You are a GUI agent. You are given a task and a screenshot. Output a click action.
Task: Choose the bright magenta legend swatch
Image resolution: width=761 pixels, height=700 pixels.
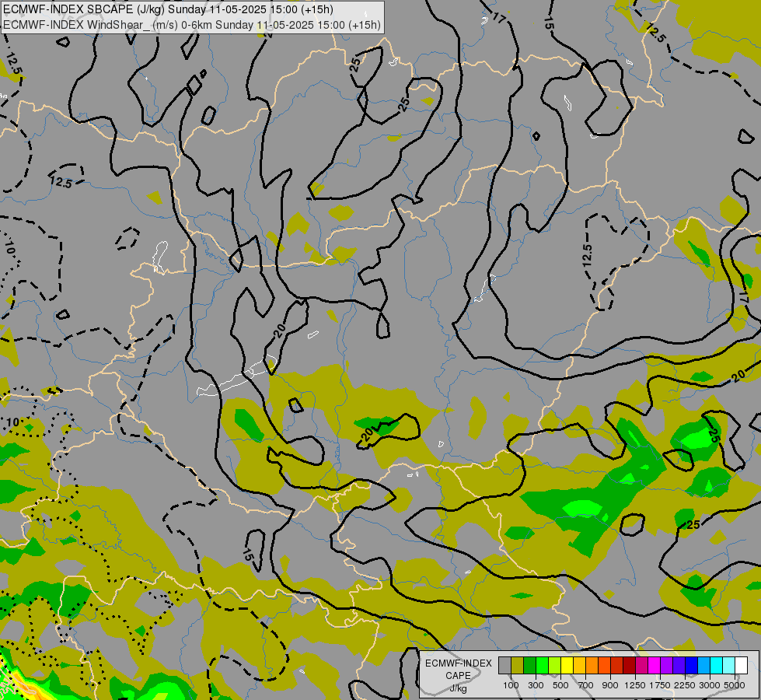pyautogui.click(x=654, y=666)
